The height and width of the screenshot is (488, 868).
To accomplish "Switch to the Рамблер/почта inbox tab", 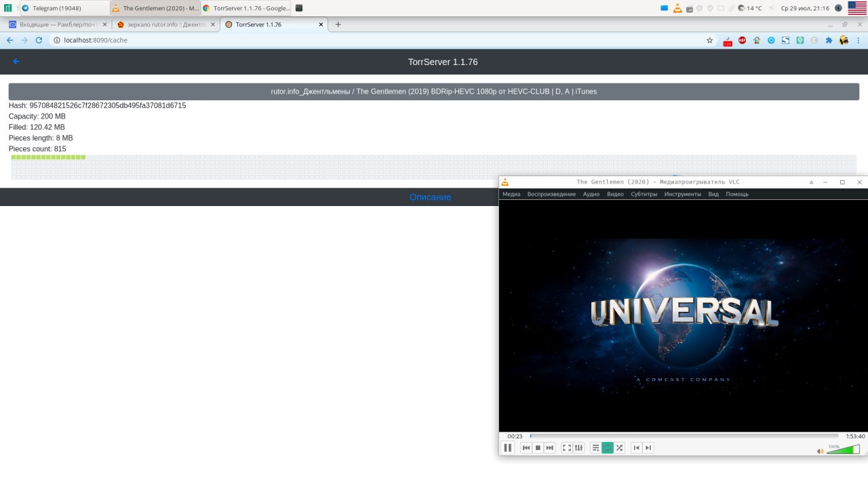I will coord(56,24).
